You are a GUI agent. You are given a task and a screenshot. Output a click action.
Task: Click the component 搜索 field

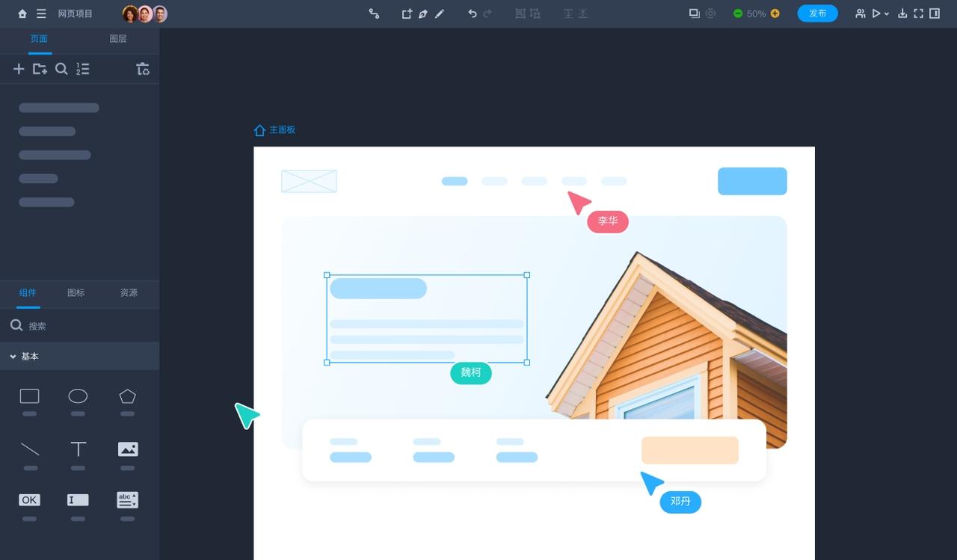coord(79,326)
